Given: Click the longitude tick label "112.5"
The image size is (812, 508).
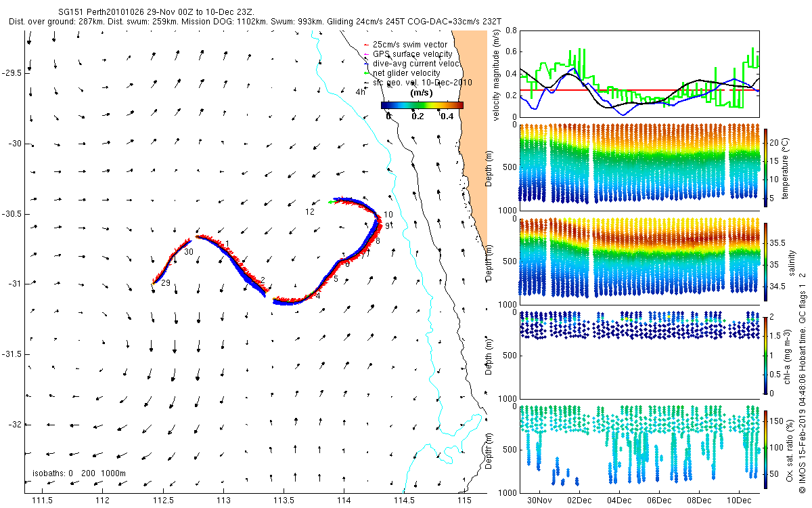Looking at the screenshot, I should click(x=162, y=501).
